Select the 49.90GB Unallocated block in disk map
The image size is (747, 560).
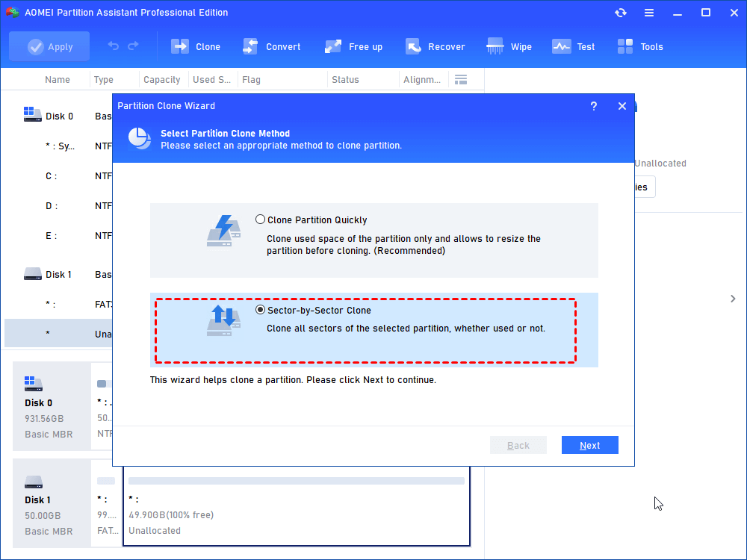point(297,507)
